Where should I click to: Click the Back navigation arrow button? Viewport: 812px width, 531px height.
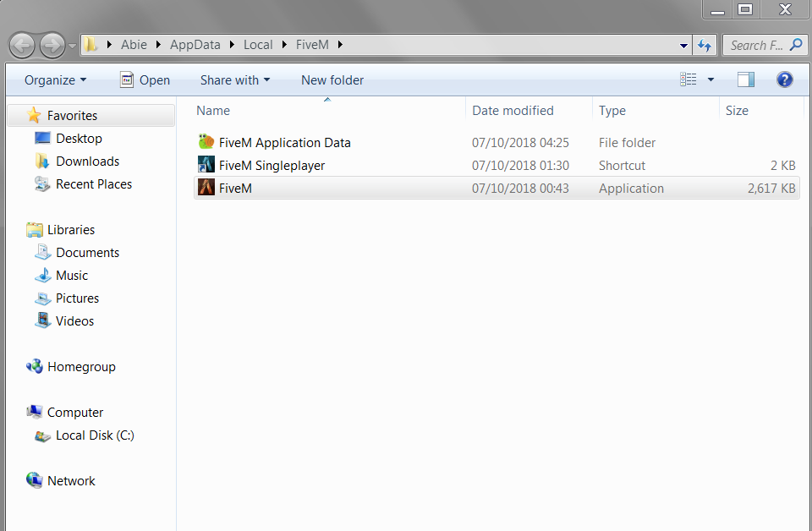(x=22, y=46)
